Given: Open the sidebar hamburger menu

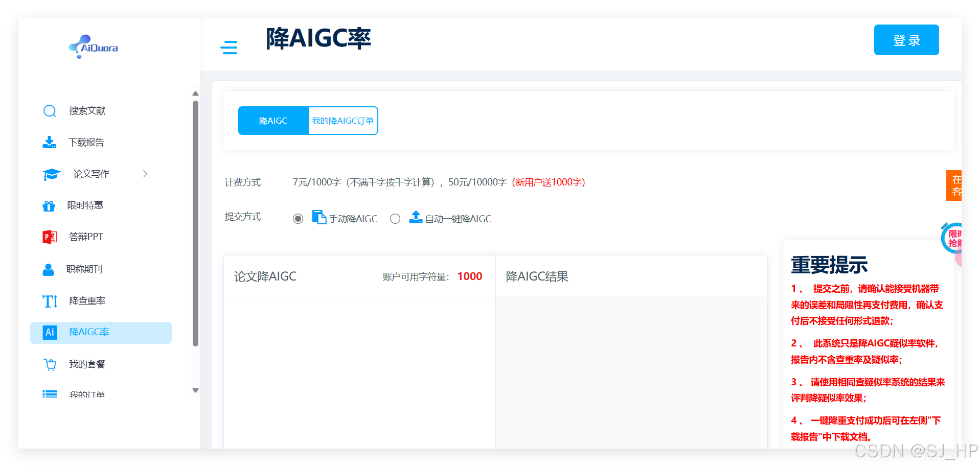Looking at the screenshot, I should pyautogui.click(x=229, y=47).
